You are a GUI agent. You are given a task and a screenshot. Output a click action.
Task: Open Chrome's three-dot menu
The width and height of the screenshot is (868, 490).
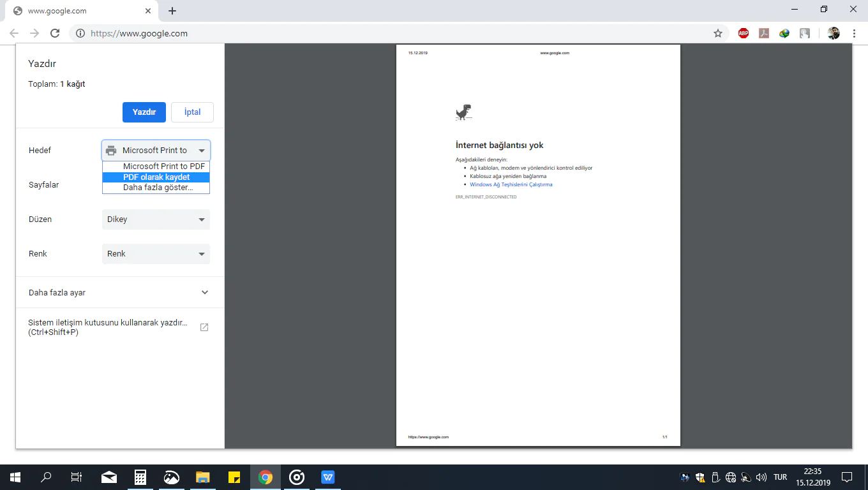(854, 33)
